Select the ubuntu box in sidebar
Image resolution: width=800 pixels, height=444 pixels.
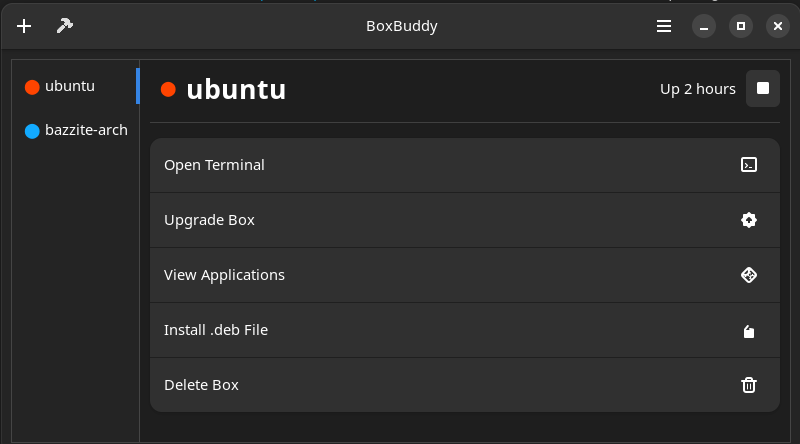click(x=76, y=86)
